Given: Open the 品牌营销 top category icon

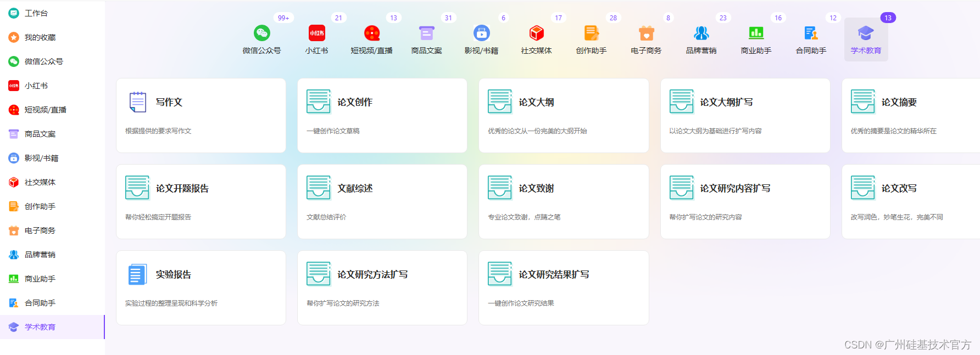Looking at the screenshot, I should click(x=701, y=33).
